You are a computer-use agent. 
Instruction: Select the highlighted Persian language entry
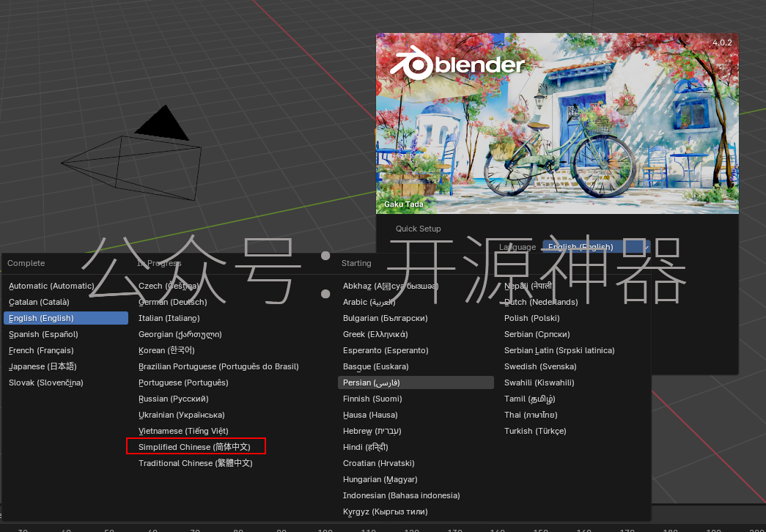click(x=416, y=383)
